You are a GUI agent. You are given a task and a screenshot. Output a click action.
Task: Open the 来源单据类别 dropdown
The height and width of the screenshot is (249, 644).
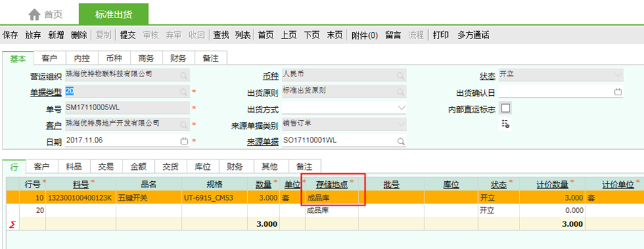tap(400, 125)
